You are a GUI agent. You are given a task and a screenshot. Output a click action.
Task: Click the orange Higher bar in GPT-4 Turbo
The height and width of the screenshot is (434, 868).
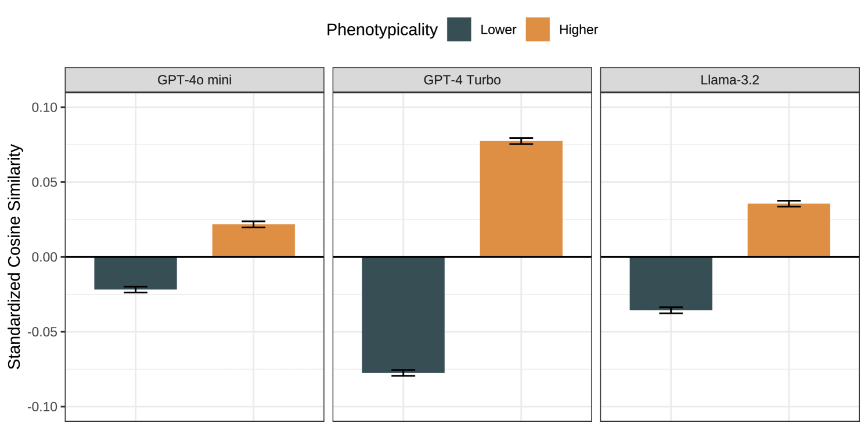point(521,199)
